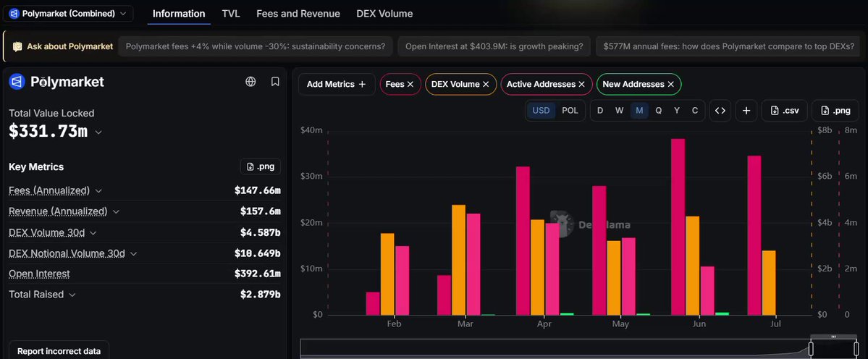Click Report incorrect data button
This screenshot has width=868, height=359.
click(59, 350)
